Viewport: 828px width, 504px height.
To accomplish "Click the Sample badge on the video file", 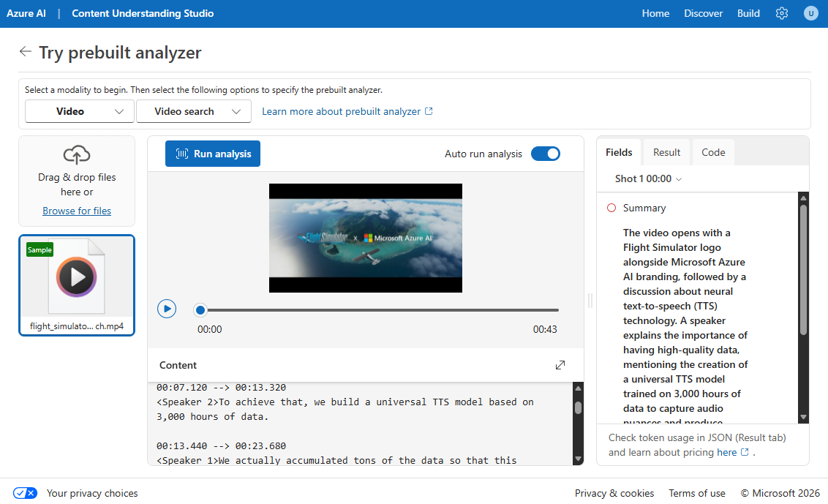I will (39, 250).
